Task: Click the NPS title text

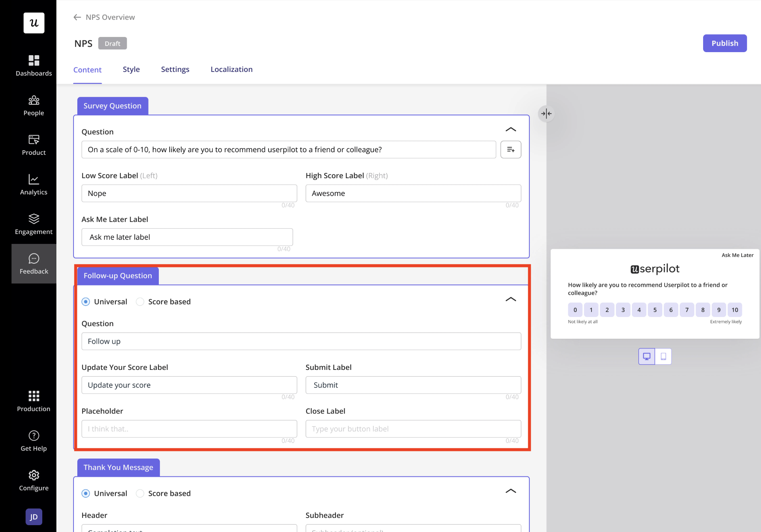Action: [83, 43]
